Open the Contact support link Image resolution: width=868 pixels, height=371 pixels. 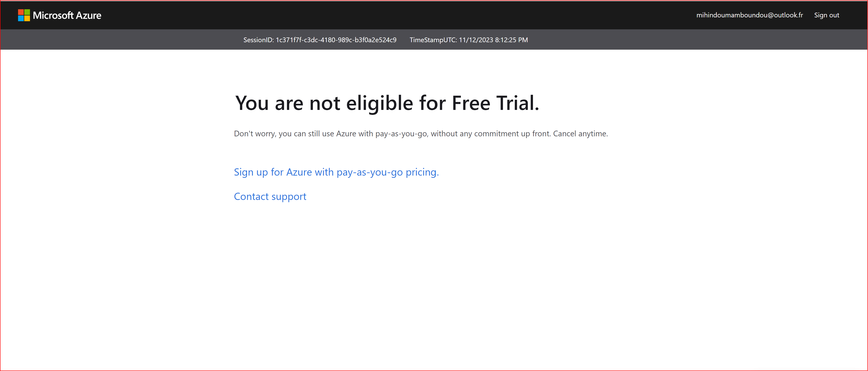coord(270,196)
